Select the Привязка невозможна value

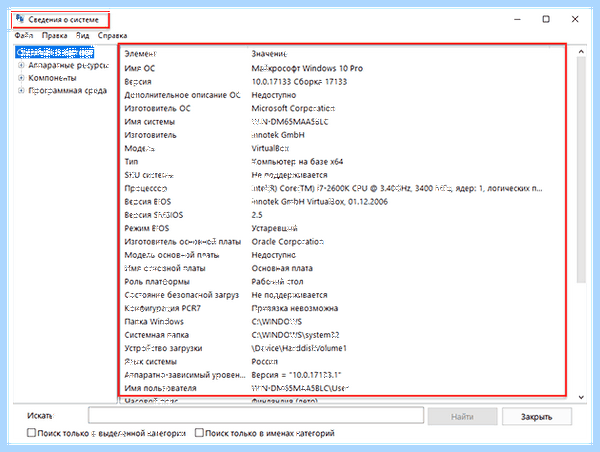tap(295, 308)
